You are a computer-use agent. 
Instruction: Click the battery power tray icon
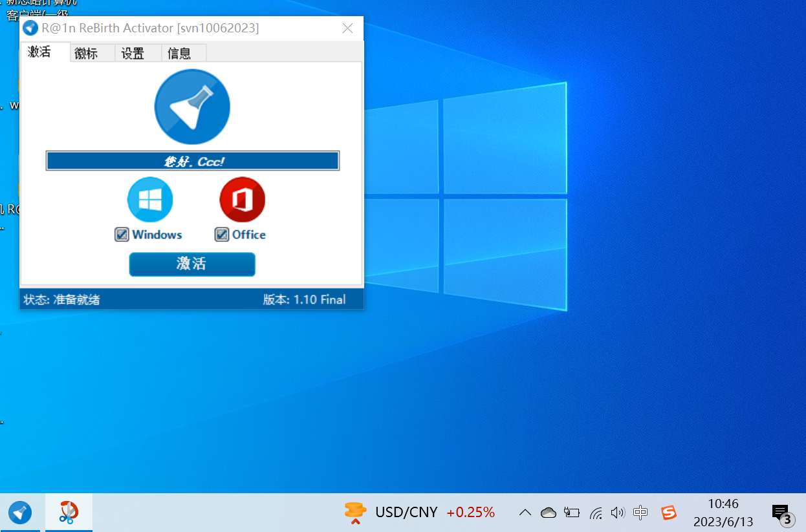point(572,513)
